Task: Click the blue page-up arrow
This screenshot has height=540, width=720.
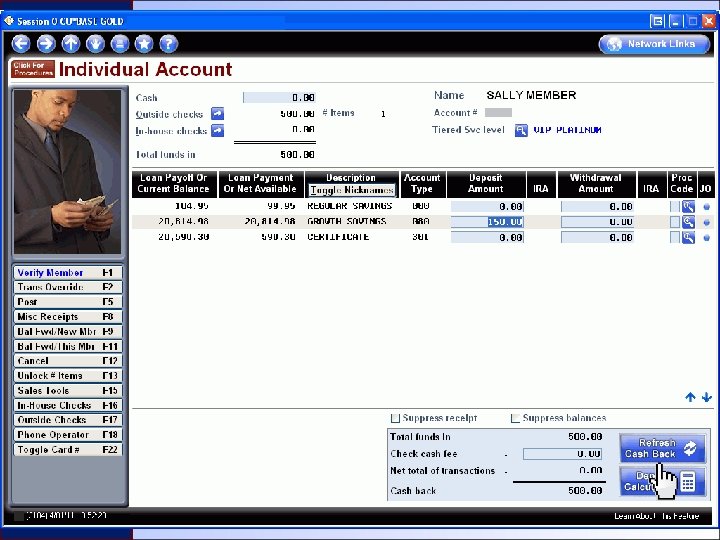Action: click(690, 397)
